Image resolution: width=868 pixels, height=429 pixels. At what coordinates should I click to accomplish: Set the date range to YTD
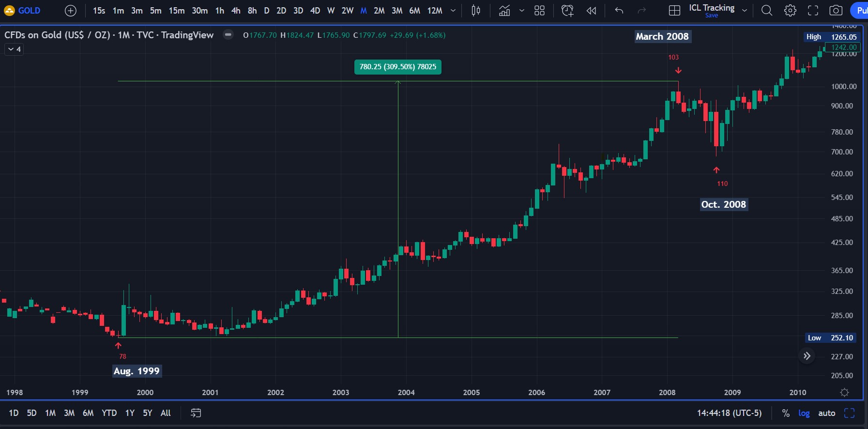point(109,413)
